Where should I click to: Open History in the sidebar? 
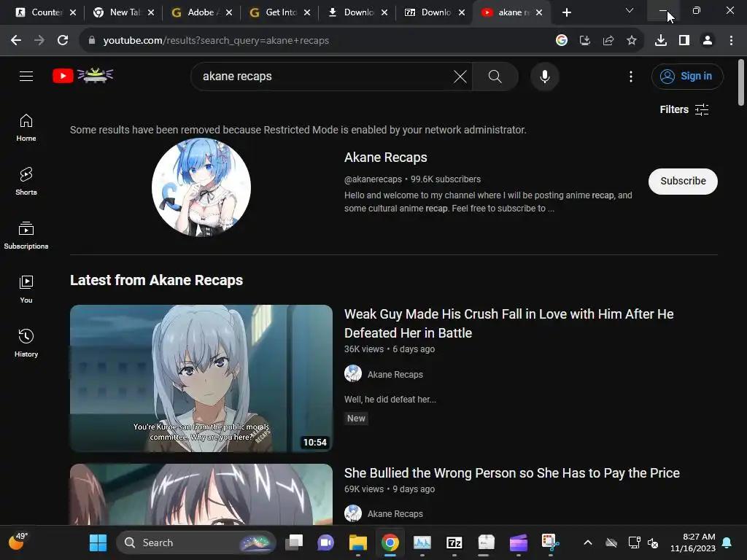pos(26,343)
